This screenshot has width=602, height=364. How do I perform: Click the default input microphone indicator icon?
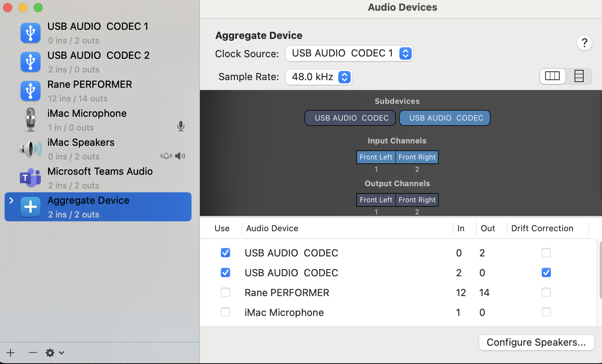pos(181,126)
